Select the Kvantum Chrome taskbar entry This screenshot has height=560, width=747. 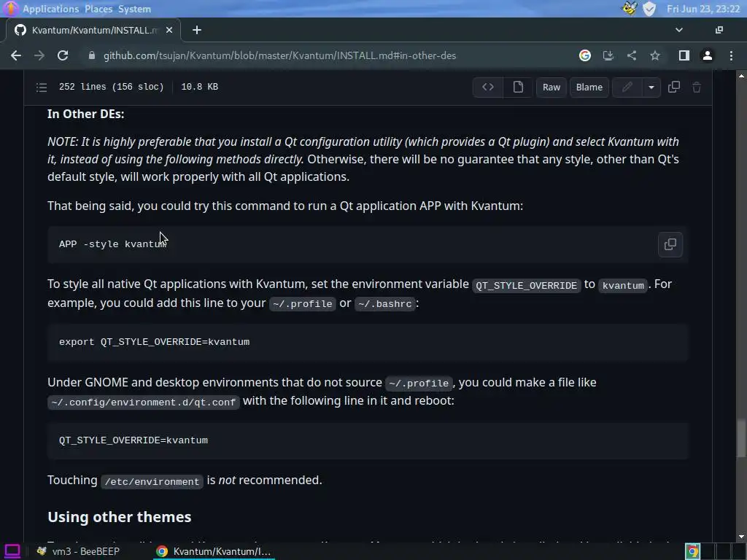[214, 551]
